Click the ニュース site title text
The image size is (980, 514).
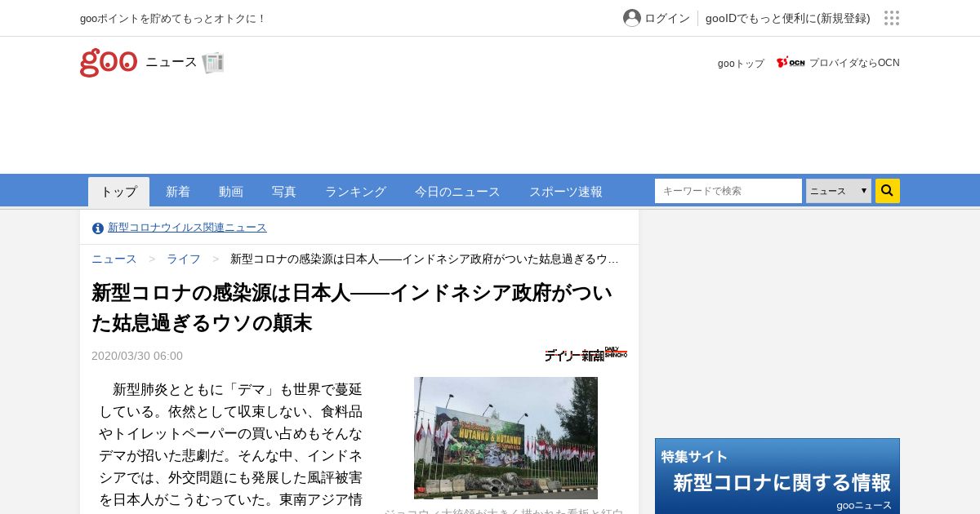[x=171, y=62]
